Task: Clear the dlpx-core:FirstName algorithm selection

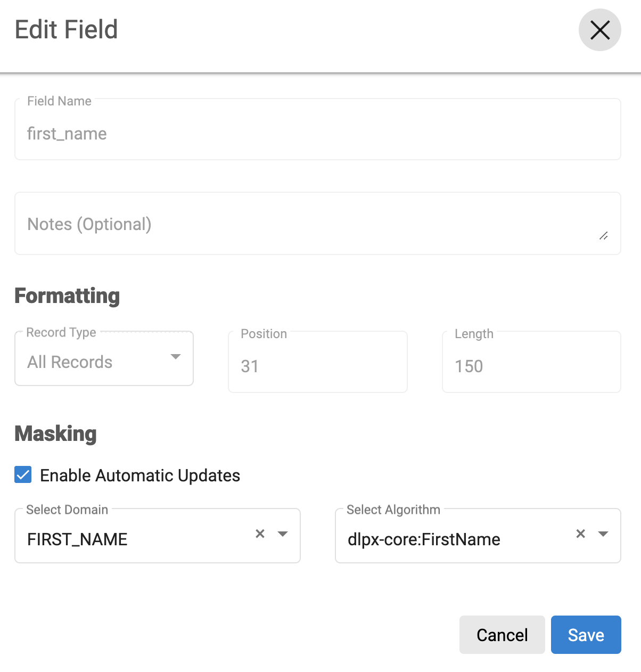Action: 580,534
